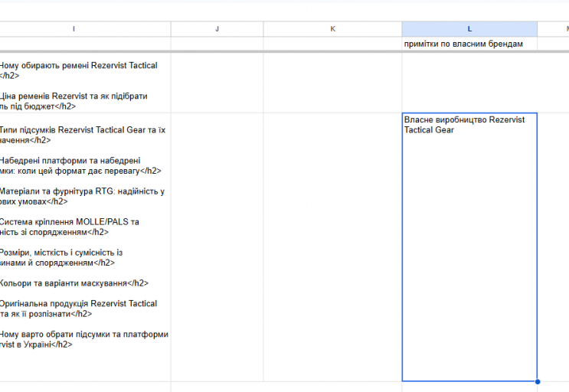Click text 'варто обрати підсумки та платформи'

coord(95,335)
